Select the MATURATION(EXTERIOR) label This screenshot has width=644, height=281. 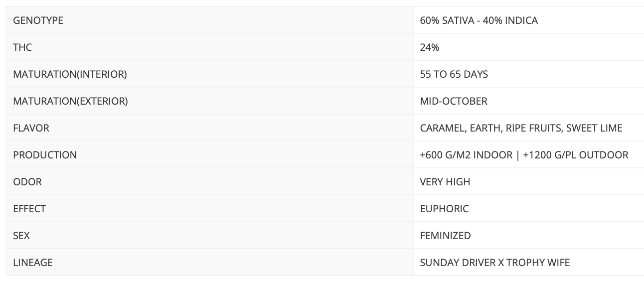(70, 101)
